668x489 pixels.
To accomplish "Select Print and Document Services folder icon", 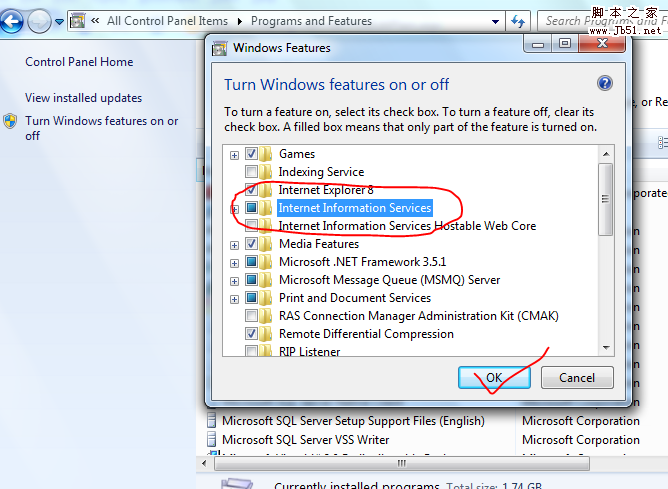I will point(265,297).
